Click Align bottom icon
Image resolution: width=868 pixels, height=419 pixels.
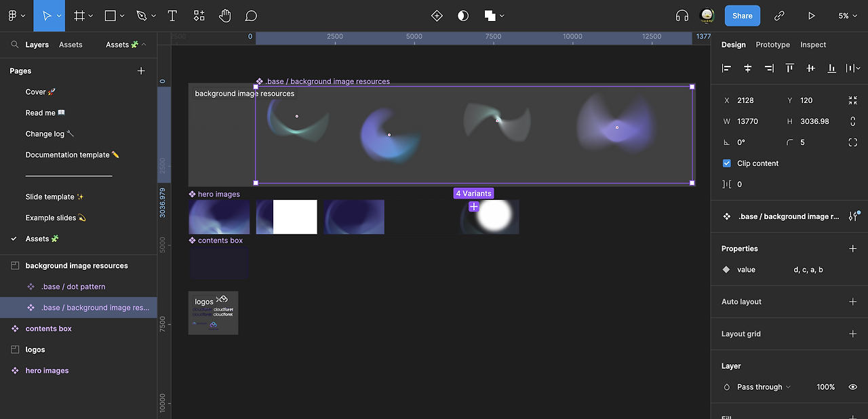pyautogui.click(x=831, y=68)
